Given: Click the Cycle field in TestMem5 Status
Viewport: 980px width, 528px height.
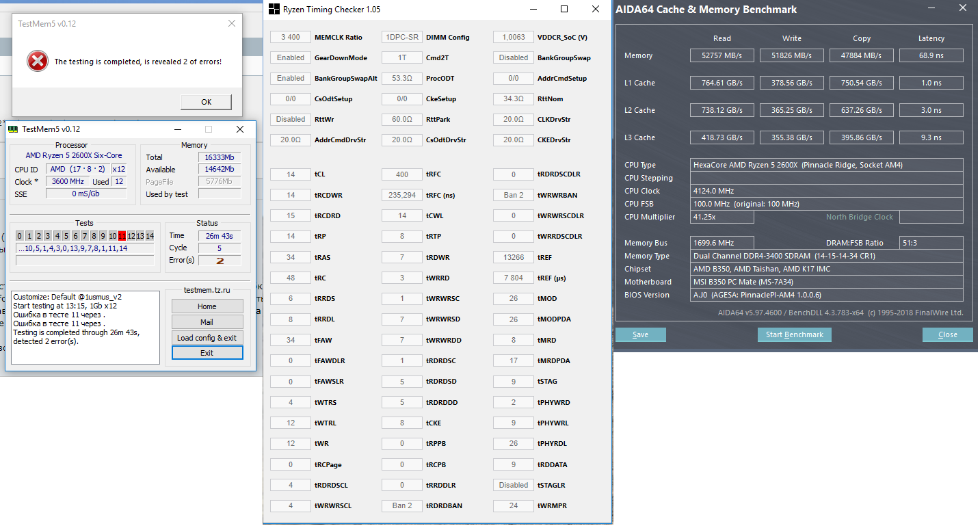Looking at the screenshot, I should [x=220, y=248].
